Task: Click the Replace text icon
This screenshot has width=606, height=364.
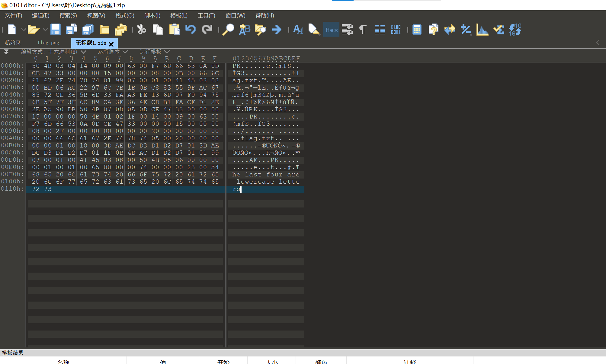Action: pos(244,30)
